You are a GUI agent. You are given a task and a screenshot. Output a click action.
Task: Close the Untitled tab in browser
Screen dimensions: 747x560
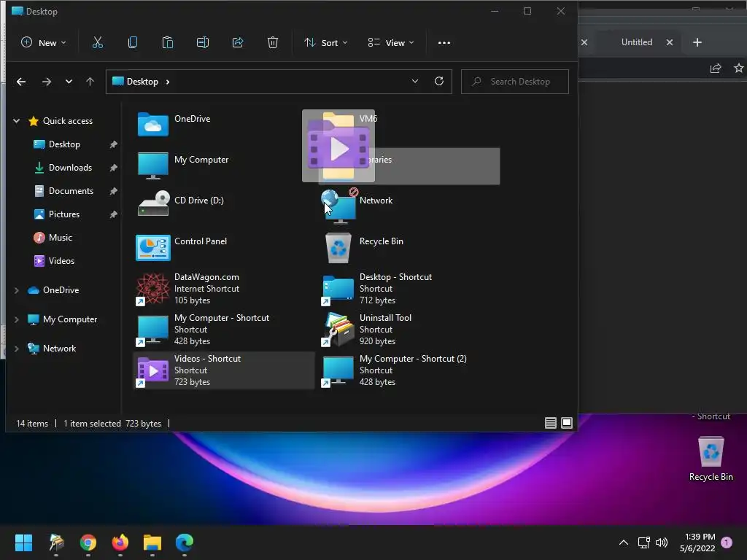coord(670,42)
